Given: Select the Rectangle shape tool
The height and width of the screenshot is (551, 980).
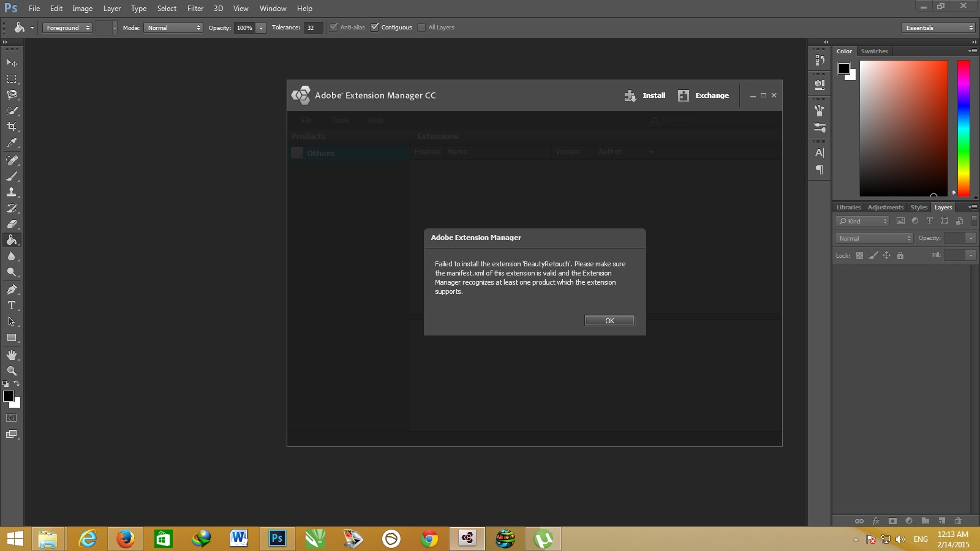Looking at the screenshot, I should pos(12,337).
